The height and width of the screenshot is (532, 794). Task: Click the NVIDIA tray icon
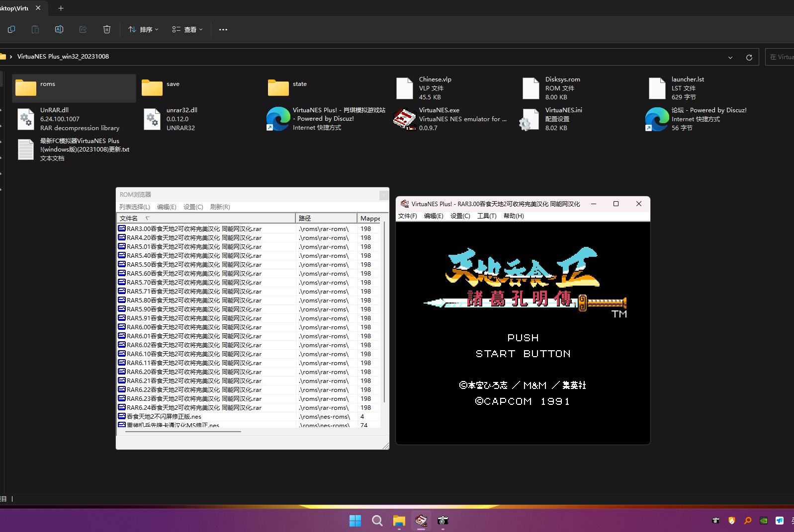tap(764, 521)
